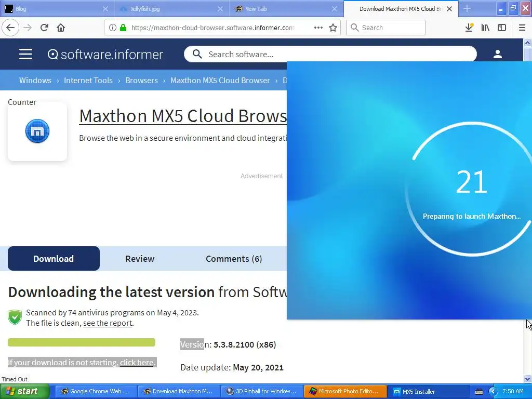This screenshot has width=532, height=399.
Task: Switch to Microsoft Photo Editor taskbar item
Action: (x=345, y=391)
